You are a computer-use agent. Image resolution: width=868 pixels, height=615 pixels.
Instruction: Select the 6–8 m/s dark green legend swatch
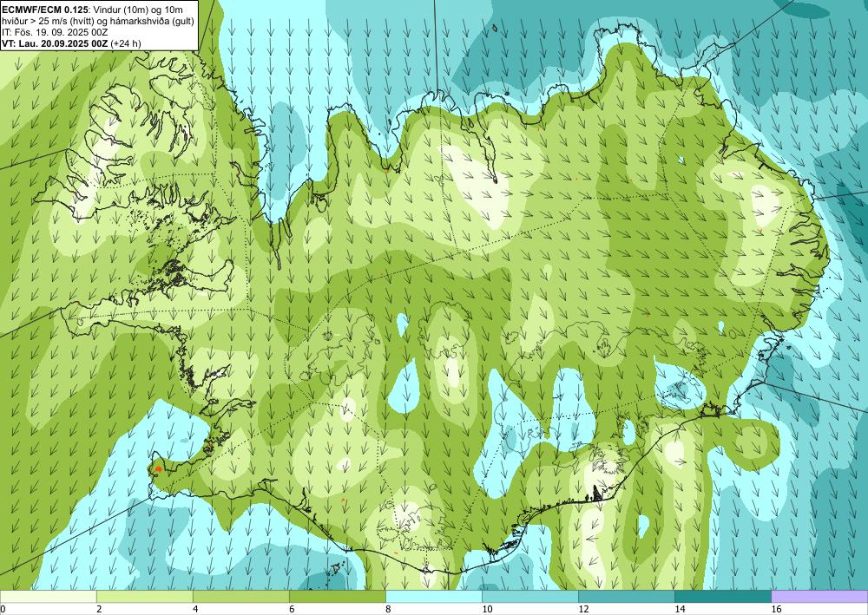[x=338, y=597]
